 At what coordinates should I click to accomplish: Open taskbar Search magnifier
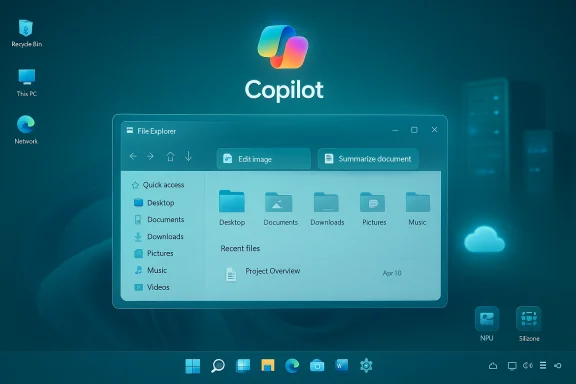click(x=218, y=366)
